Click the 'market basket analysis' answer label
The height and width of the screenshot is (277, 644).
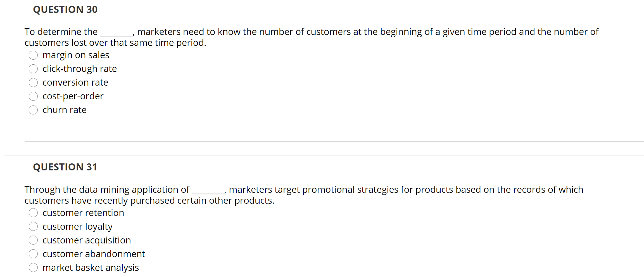pyautogui.click(x=91, y=267)
